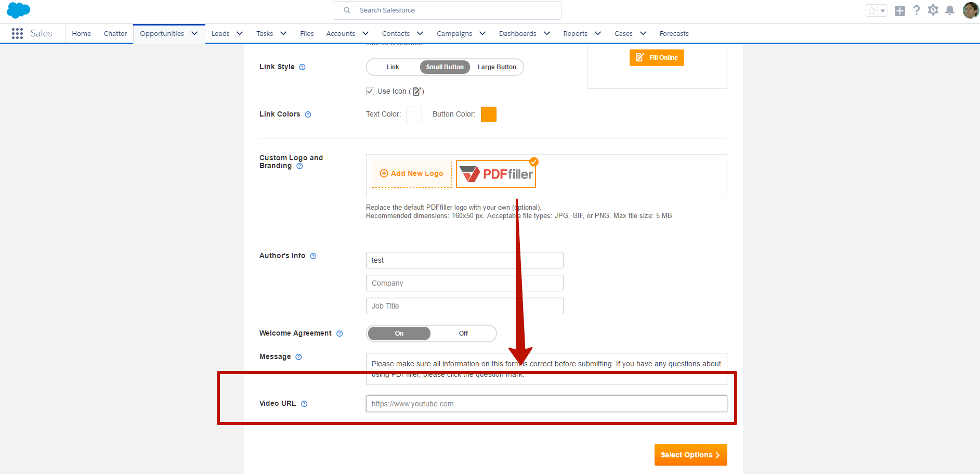Open the Forecasts tab

[x=674, y=33]
